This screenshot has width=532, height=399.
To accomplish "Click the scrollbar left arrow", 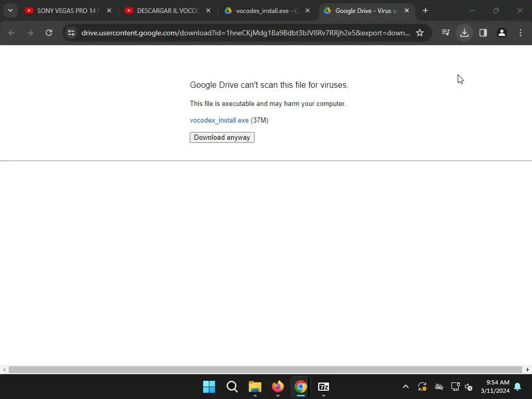I will coord(4,370).
